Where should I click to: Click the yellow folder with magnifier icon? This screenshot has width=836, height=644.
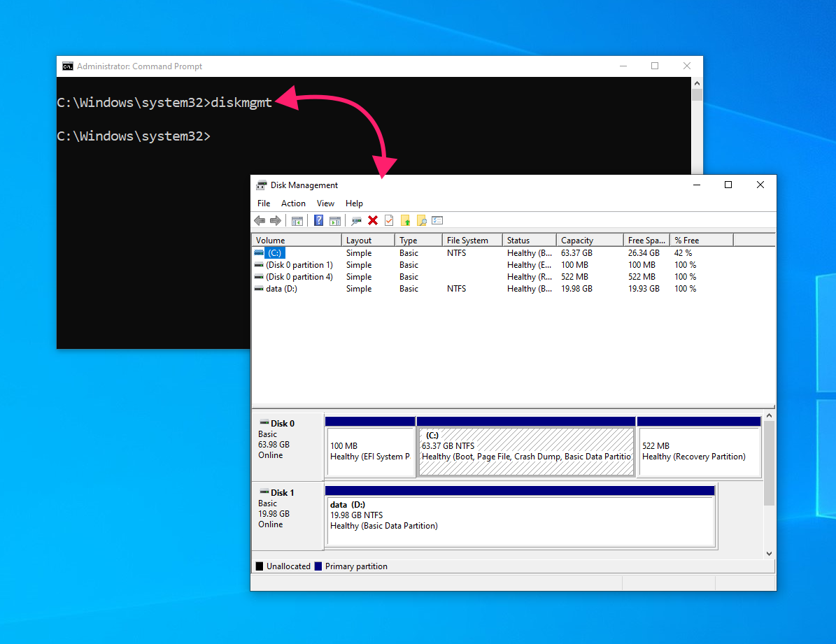(421, 220)
